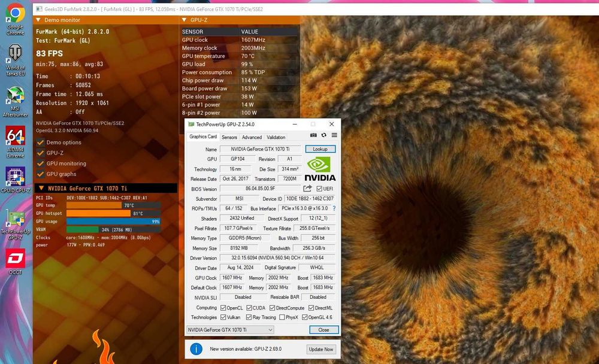Toggle Ray Tracing checkbox
The image size is (599, 364).
tap(249, 317)
